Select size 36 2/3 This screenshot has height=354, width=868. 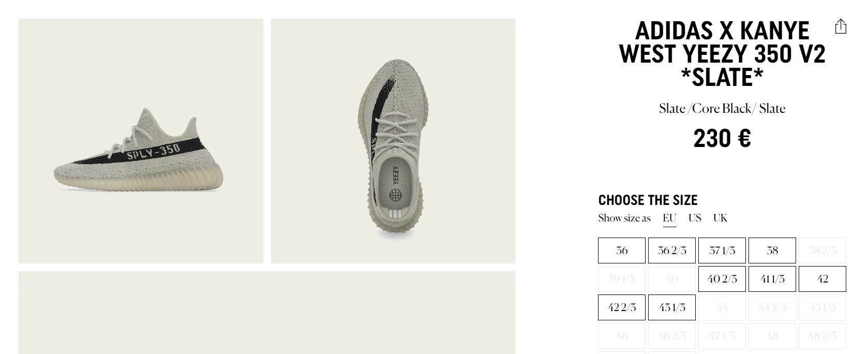672,250
